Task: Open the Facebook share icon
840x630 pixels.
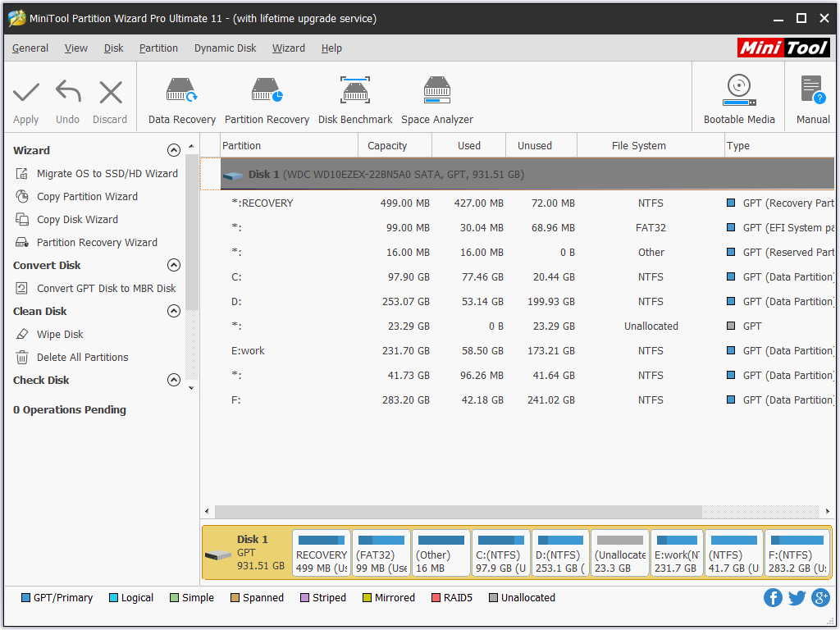Action: coord(773,598)
